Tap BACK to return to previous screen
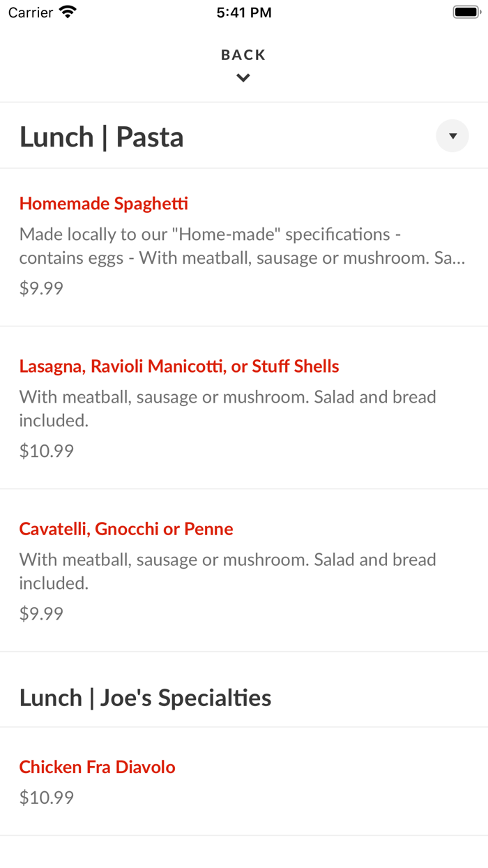Screen dimensions: 488x868 [x=243, y=54]
